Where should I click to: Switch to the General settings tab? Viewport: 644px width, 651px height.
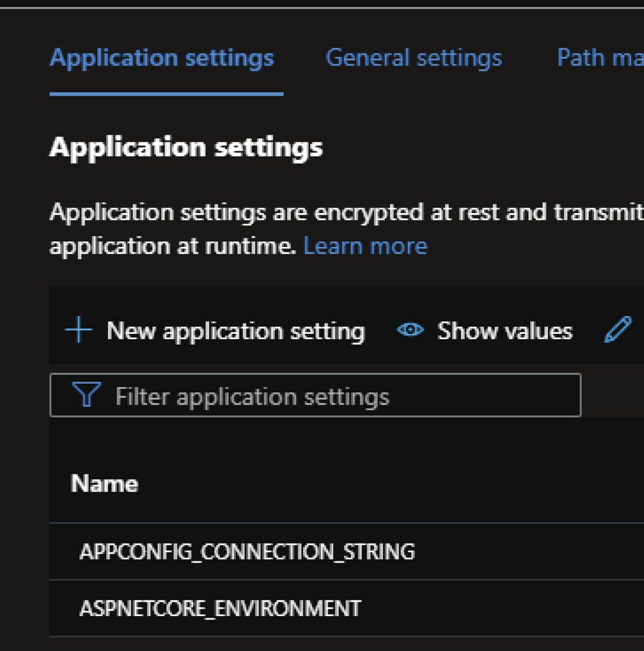(x=414, y=58)
